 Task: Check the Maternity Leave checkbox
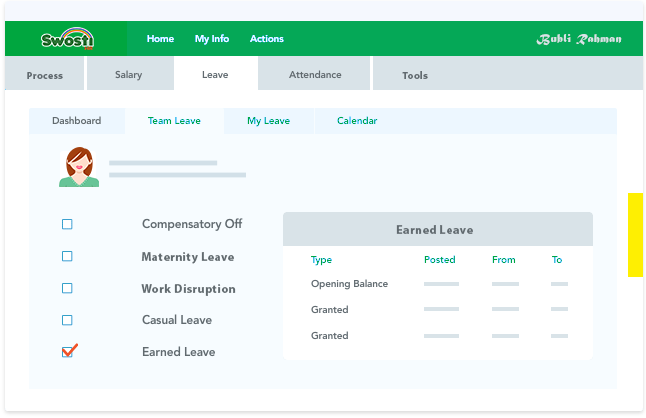[x=67, y=256]
